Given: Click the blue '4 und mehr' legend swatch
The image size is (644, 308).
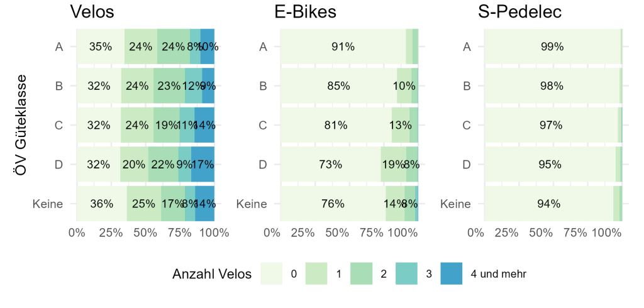Looking at the screenshot, I should 451,274.
